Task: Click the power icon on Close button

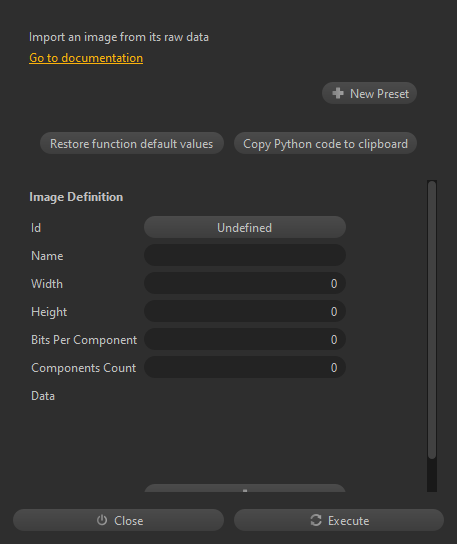Action: pyautogui.click(x=102, y=520)
